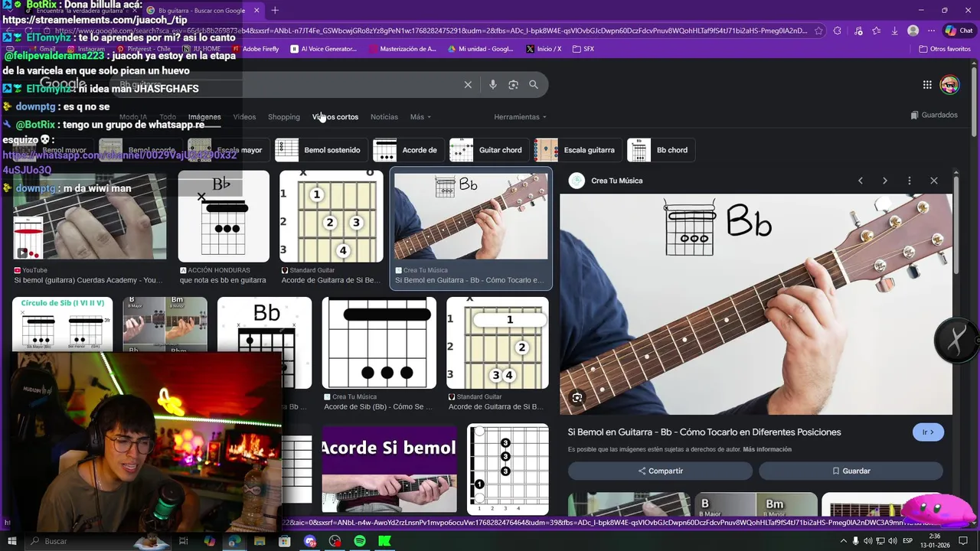Show next image in the preview panel
Screen dimensions: 980x551
pyautogui.click(x=885, y=181)
